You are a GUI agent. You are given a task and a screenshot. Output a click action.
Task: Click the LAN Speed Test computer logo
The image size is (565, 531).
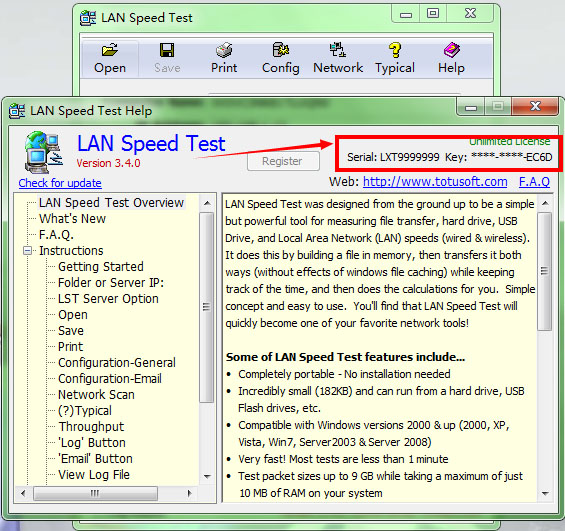(44, 152)
